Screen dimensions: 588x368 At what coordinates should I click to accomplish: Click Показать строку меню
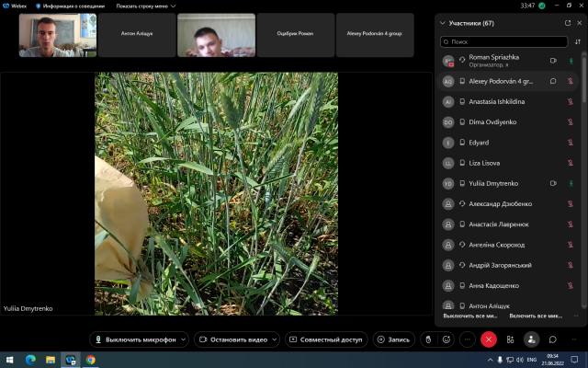coord(141,6)
